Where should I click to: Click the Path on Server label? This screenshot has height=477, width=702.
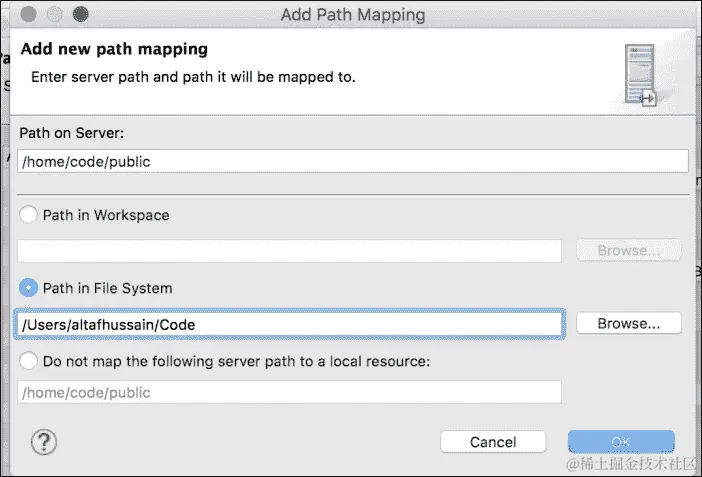72,133
